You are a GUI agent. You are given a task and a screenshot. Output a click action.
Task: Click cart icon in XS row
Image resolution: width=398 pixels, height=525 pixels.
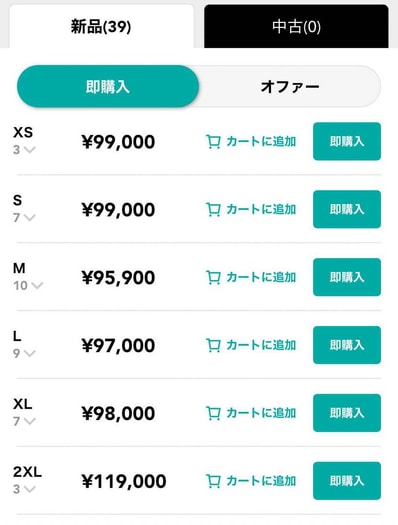(x=213, y=142)
